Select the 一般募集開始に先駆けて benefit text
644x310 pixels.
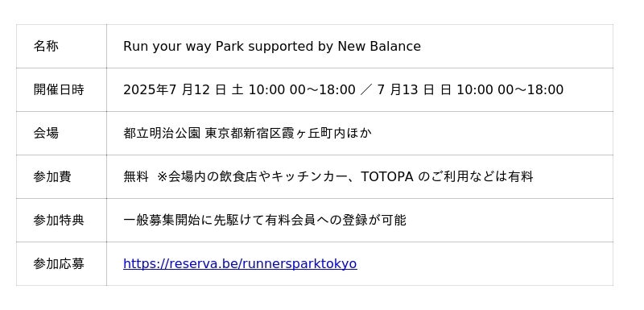(194, 220)
